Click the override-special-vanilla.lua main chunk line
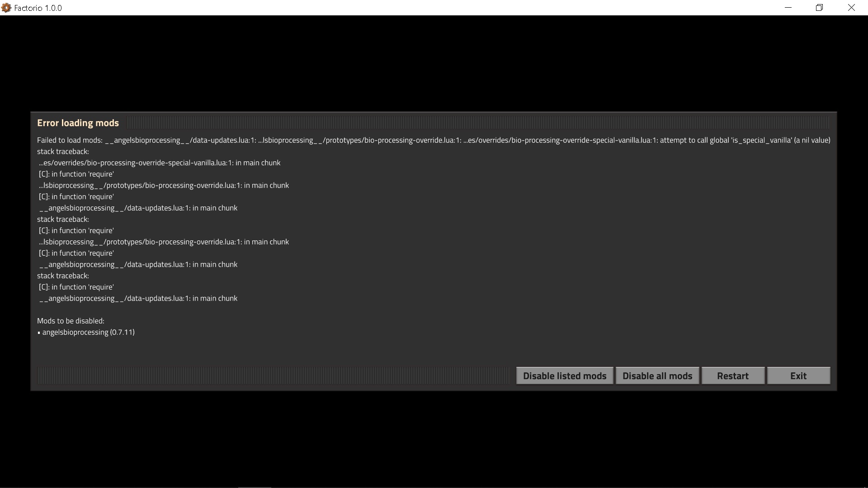 pos(160,163)
